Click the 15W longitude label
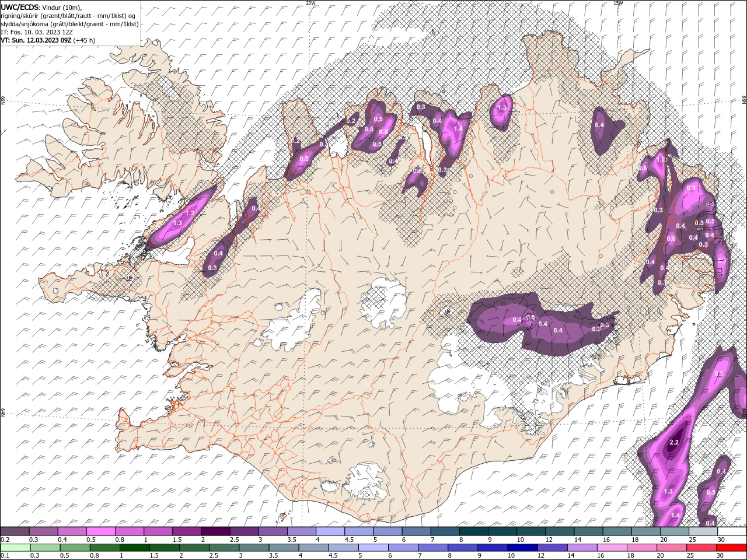 pos(619,3)
